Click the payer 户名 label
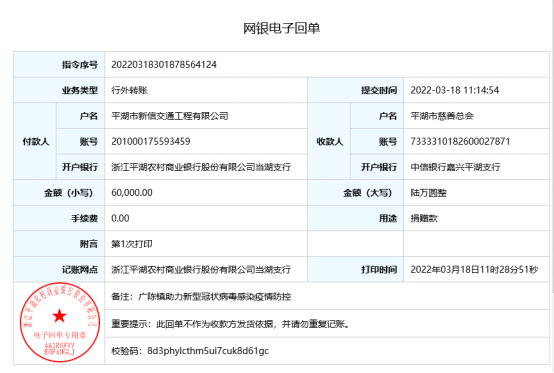This screenshot has height=373, width=554. (89, 116)
